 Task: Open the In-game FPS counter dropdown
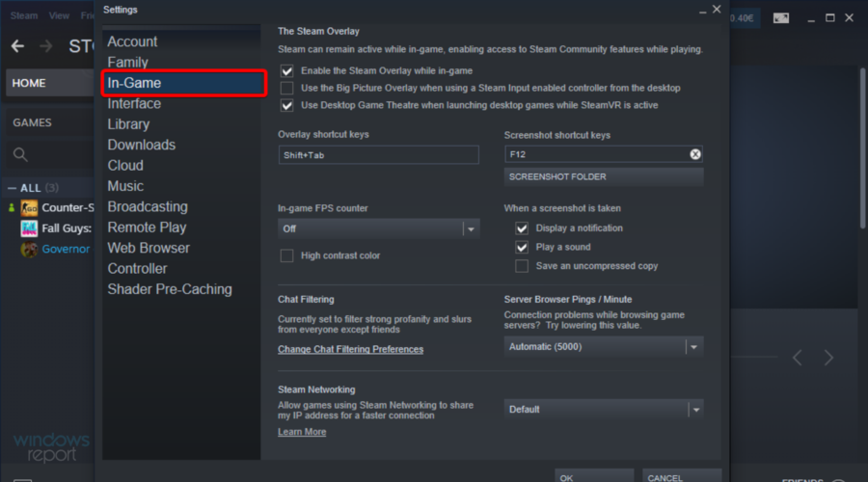[x=471, y=229]
